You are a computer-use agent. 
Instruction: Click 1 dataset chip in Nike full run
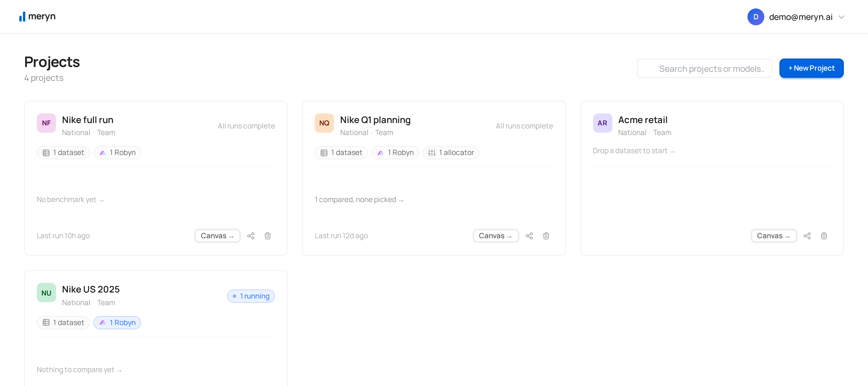[x=63, y=152]
